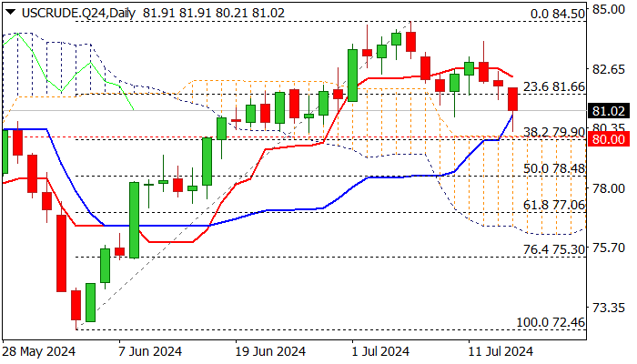Click the 75.70 price scale value

click(x=608, y=248)
